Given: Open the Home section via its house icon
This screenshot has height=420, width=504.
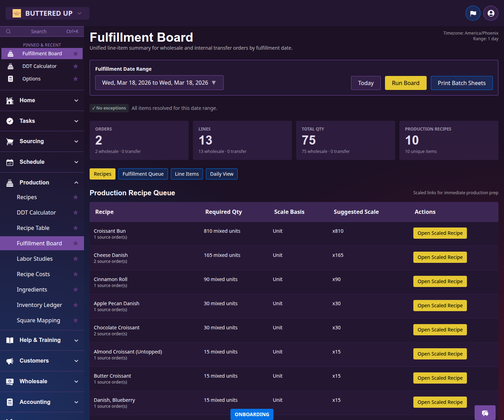Looking at the screenshot, I should click(x=9, y=100).
